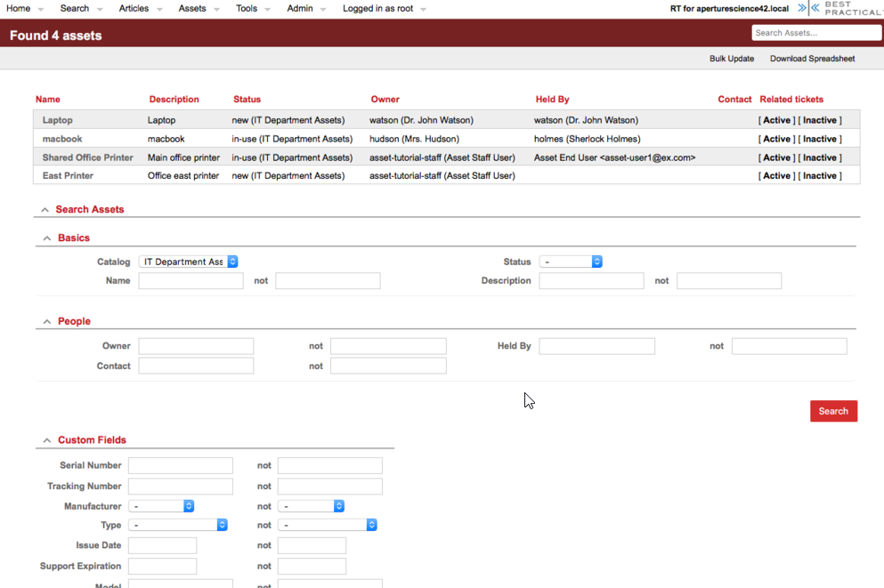This screenshot has height=588, width=884.
Task: Sort by the Owner column header
Action: pos(385,99)
